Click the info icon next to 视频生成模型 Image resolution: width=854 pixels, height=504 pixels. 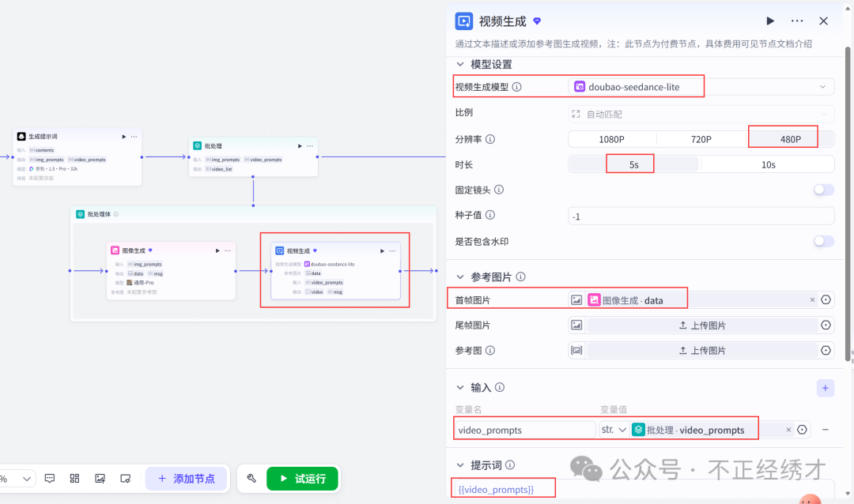tap(517, 87)
